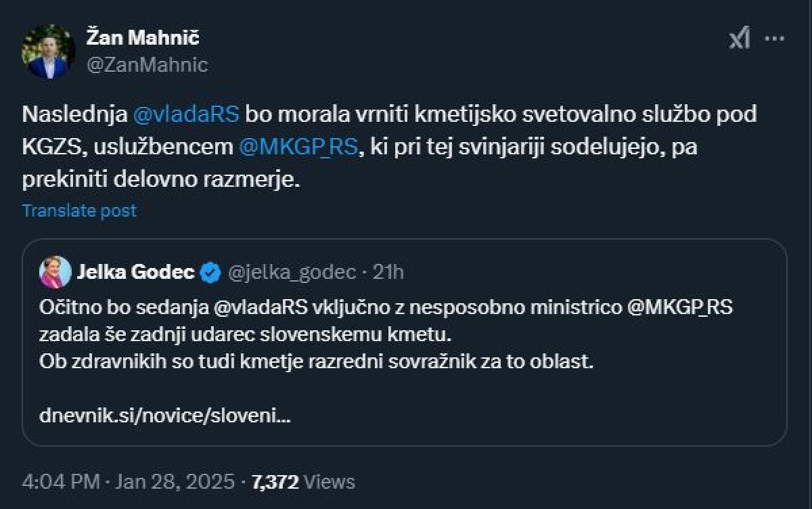Click the Translate post link
Image resolution: width=812 pixels, height=509 pixels.
point(79,211)
